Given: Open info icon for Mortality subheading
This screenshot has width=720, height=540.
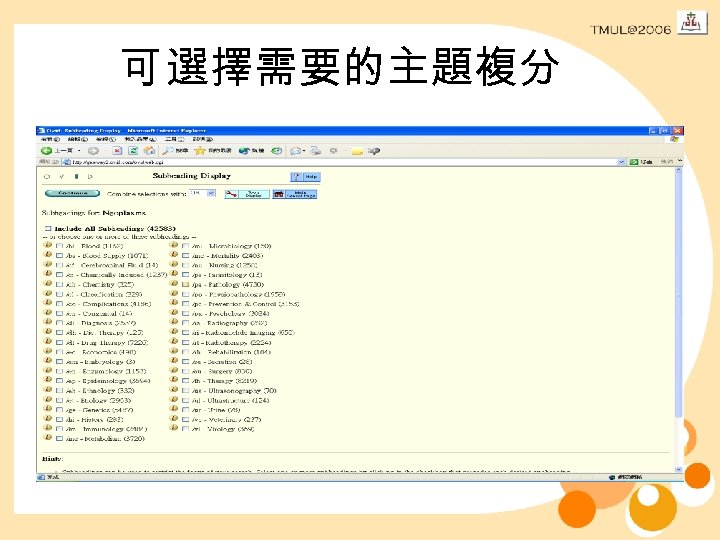Looking at the screenshot, I should [x=174, y=254].
